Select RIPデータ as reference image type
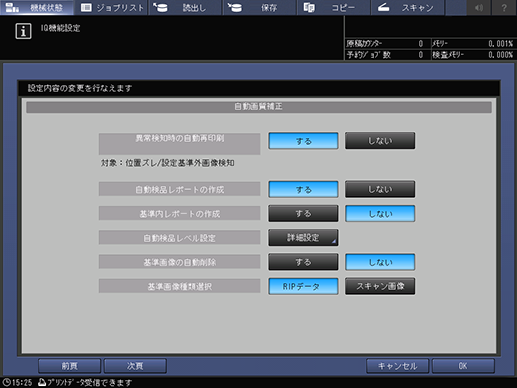This screenshot has width=517, height=388. (303, 286)
